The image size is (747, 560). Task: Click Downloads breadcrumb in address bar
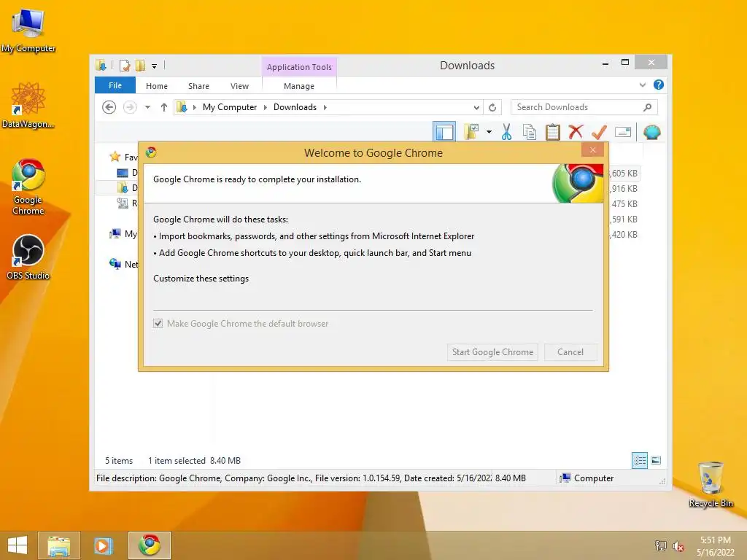click(x=295, y=107)
